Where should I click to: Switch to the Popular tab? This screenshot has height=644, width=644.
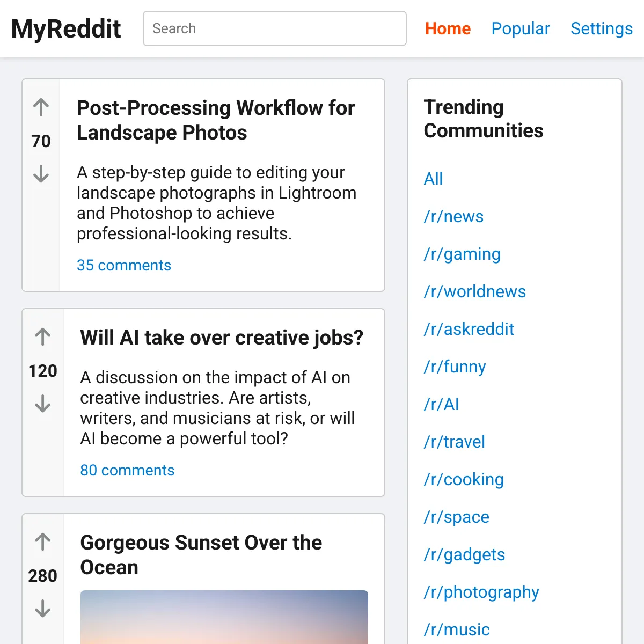[x=521, y=29]
